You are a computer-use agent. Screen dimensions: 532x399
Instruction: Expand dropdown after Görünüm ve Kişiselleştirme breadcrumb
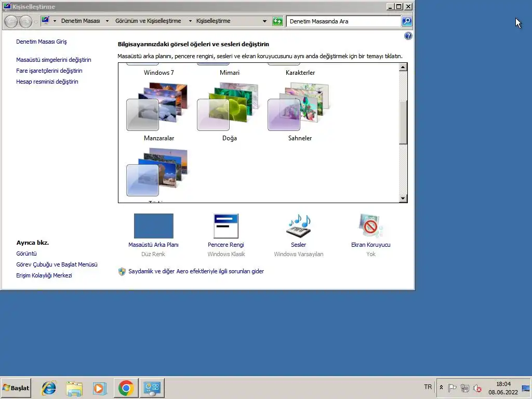click(190, 21)
